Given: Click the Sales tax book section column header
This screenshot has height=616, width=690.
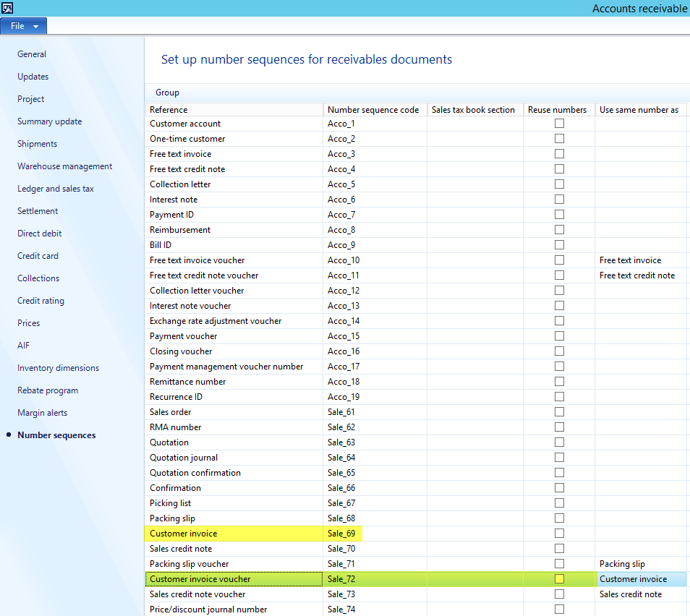Looking at the screenshot, I should click(474, 110).
